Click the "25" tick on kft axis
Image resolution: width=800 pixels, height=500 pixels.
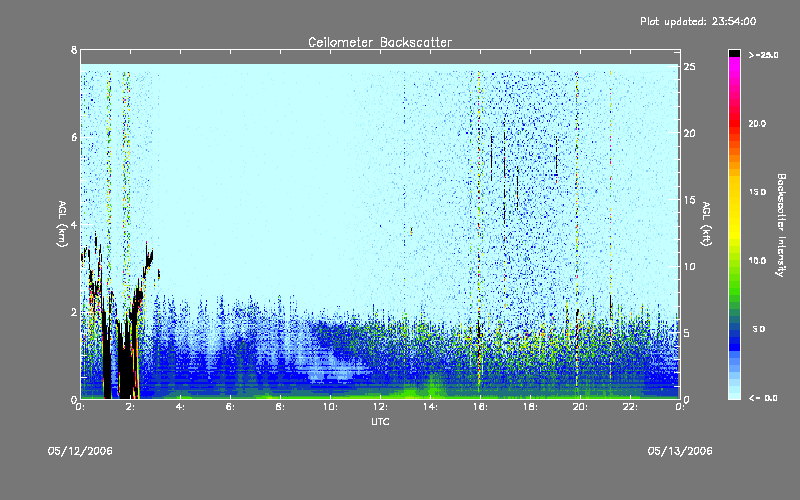(x=689, y=67)
